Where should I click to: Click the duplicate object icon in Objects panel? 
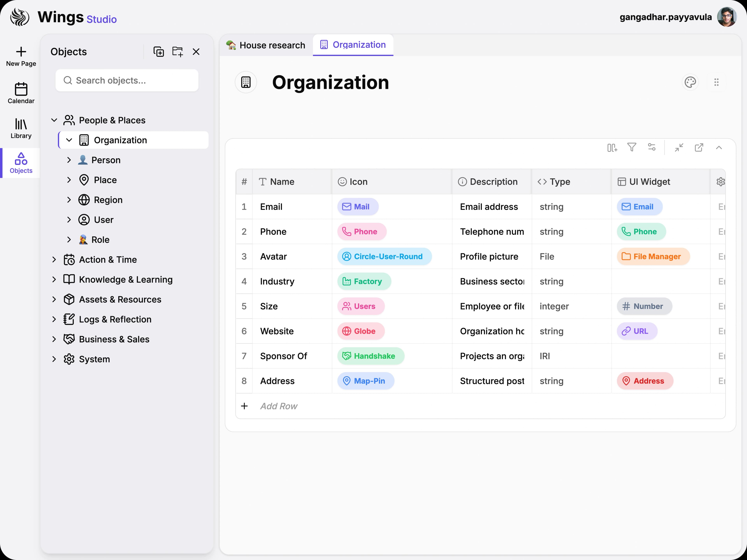click(x=159, y=51)
